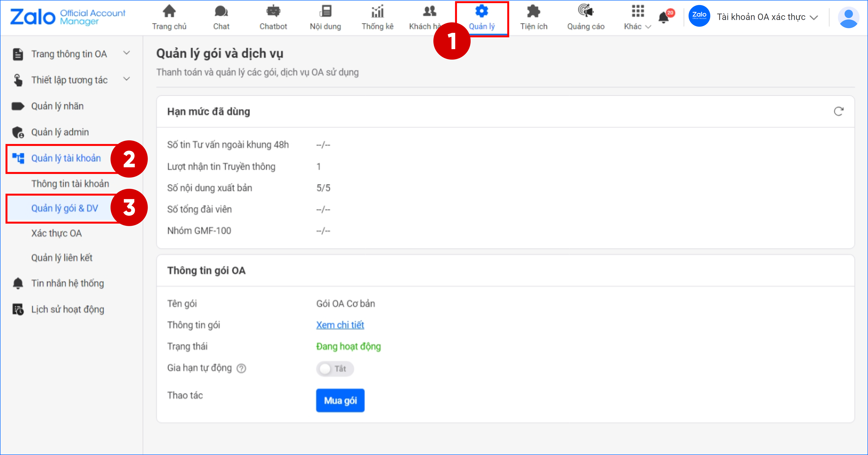This screenshot has width=868, height=455.
Task: Toggle the Gia hạn tự động switch
Action: click(x=335, y=369)
